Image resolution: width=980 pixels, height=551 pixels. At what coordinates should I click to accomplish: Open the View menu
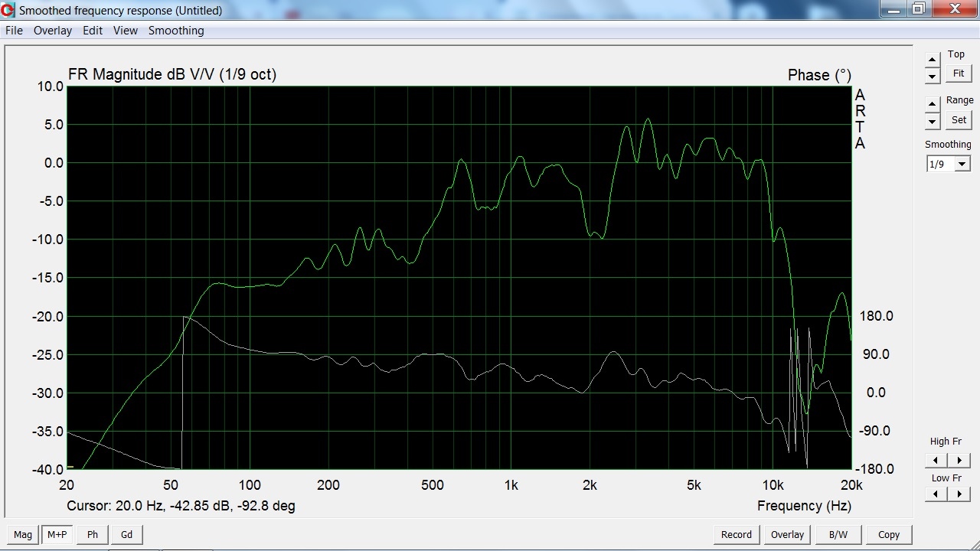(x=126, y=31)
